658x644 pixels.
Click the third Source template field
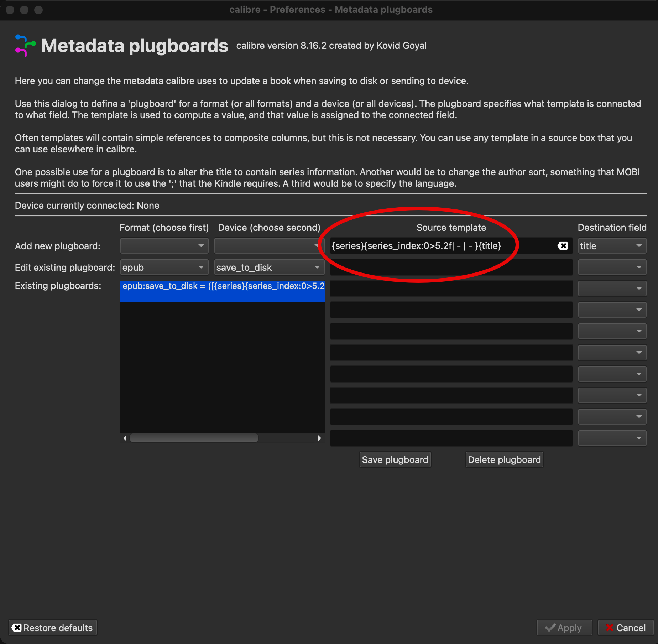click(451, 289)
